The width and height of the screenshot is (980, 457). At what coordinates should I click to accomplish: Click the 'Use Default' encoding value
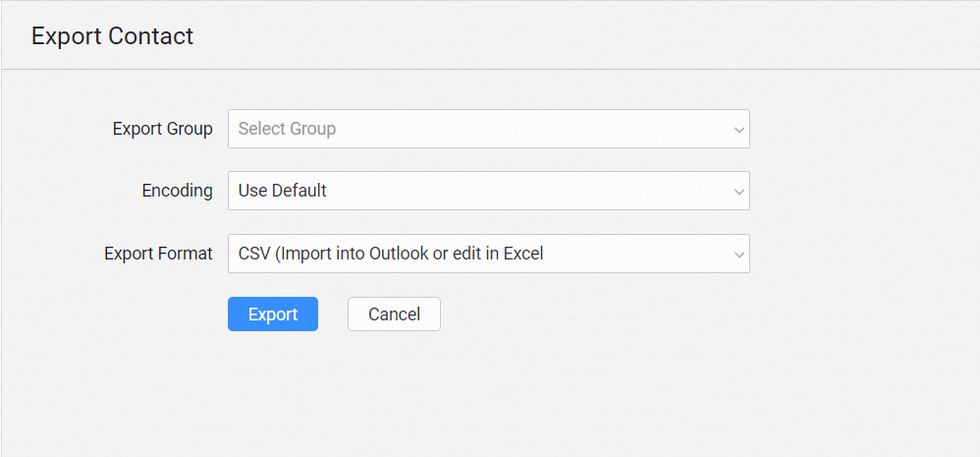click(x=283, y=191)
